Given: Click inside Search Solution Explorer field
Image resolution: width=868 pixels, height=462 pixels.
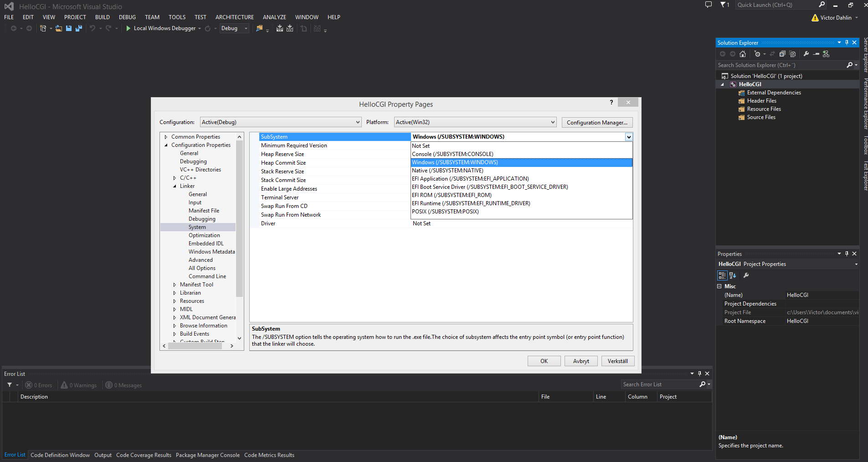Looking at the screenshot, I should [x=781, y=65].
